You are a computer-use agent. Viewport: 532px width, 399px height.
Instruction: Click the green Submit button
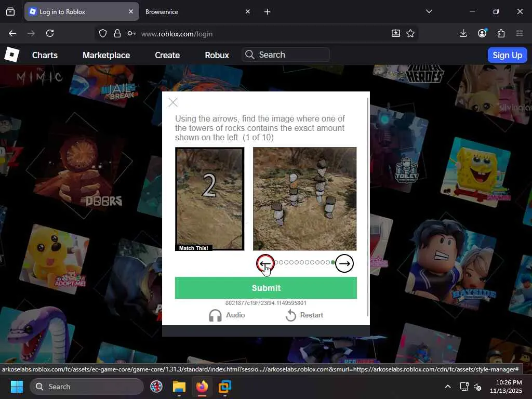click(266, 288)
